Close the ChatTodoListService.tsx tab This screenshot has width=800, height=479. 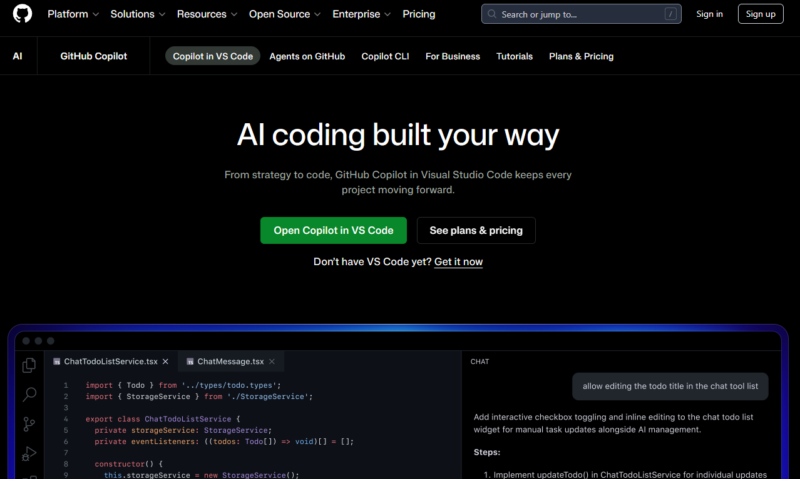click(165, 361)
